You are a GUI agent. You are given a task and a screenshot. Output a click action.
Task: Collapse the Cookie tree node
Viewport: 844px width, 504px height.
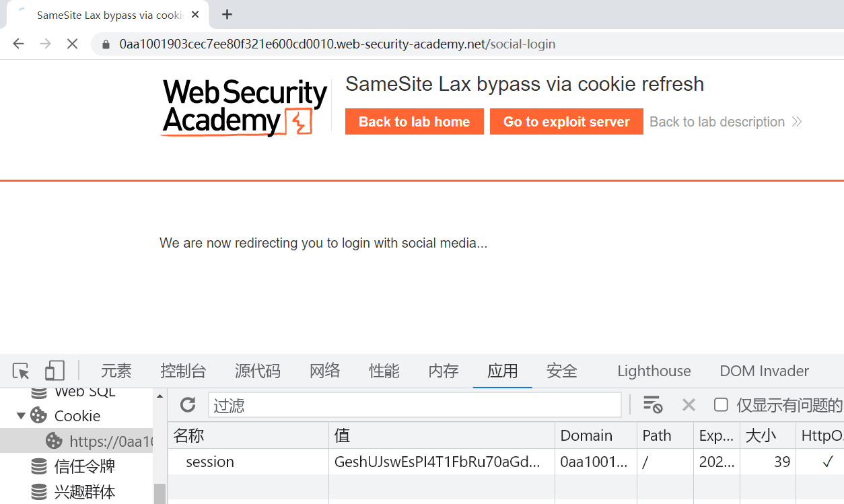point(21,416)
